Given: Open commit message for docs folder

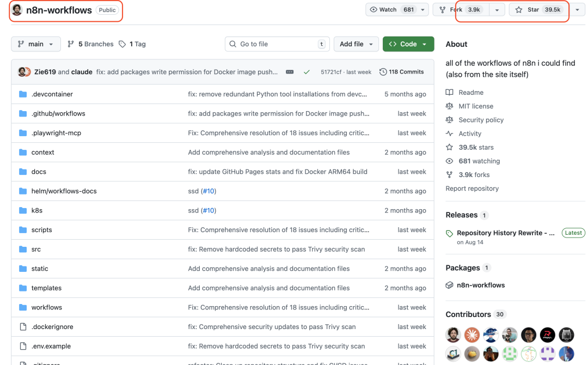Looking at the screenshot, I should pyautogui.click(x=278, y=172).
